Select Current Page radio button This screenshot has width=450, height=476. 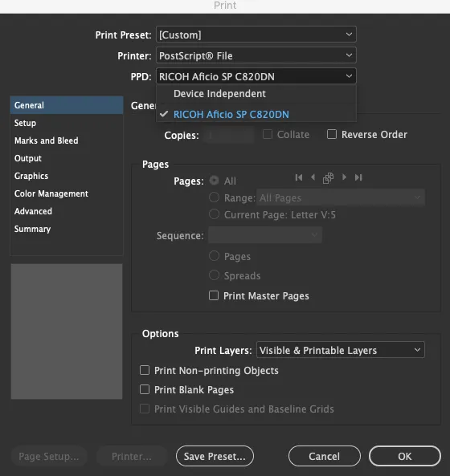(215, 214)
